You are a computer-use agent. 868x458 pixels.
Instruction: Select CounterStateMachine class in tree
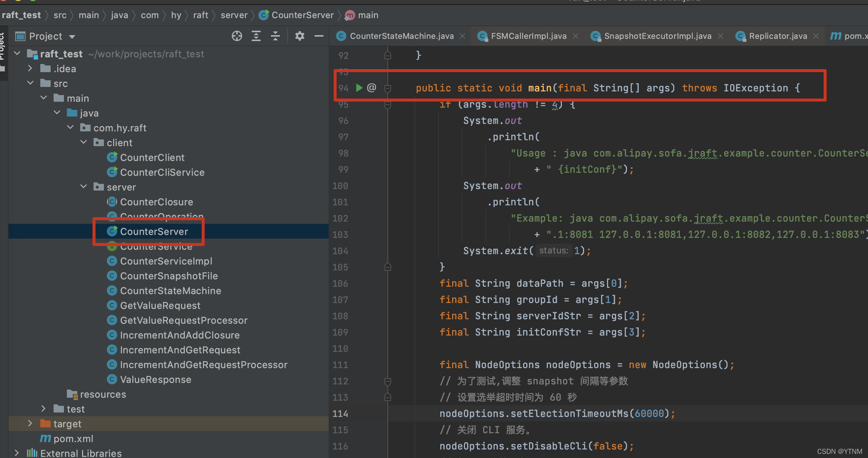[170, 291]
